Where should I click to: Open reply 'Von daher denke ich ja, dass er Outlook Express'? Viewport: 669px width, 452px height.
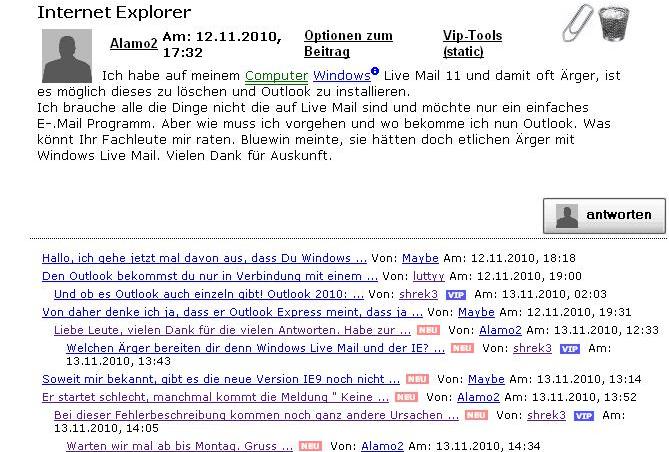(232, 312)
